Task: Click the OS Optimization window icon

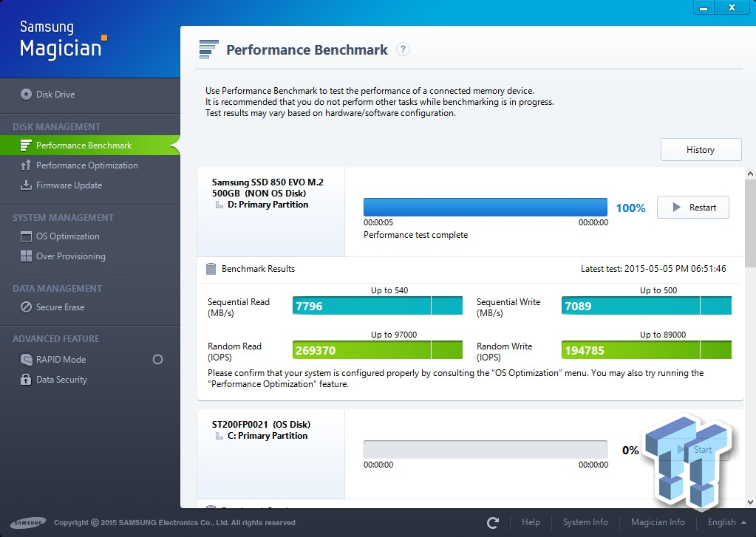Action: (x=26, y=236)
